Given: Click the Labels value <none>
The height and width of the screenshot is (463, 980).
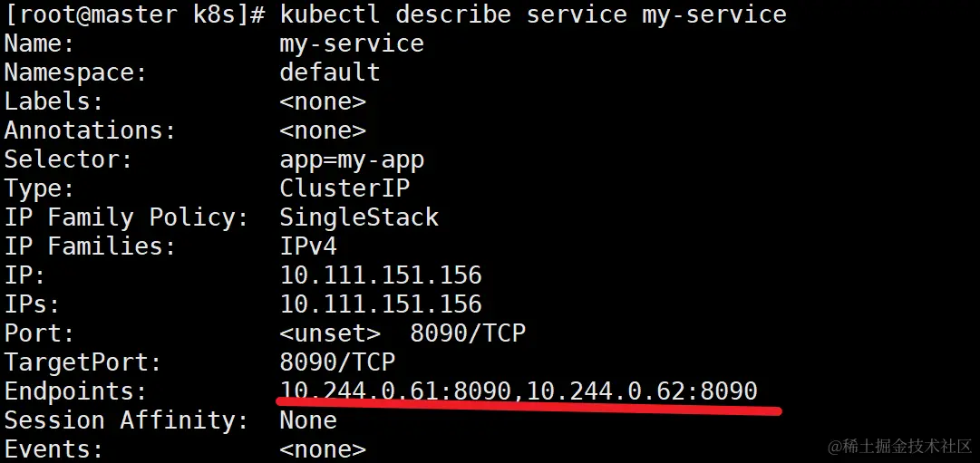Looking at the screenshot, I should point(323,101).
